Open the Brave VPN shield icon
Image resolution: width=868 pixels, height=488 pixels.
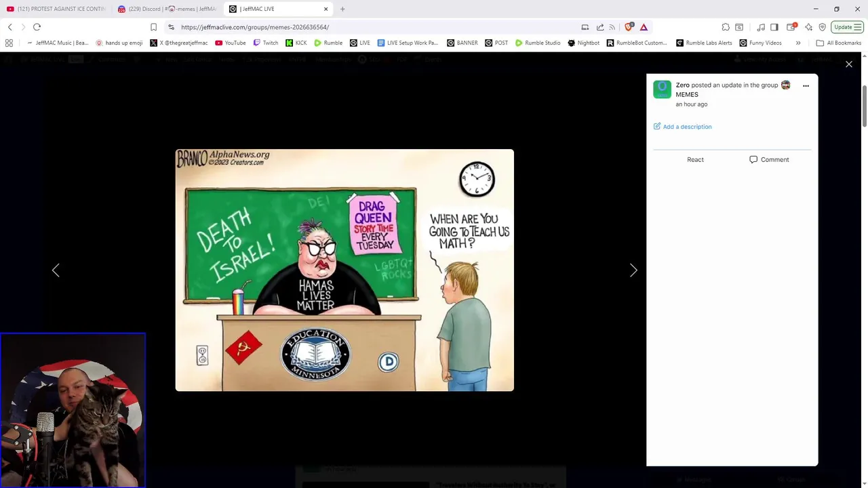pyautogui.click(x=823, y=27)
